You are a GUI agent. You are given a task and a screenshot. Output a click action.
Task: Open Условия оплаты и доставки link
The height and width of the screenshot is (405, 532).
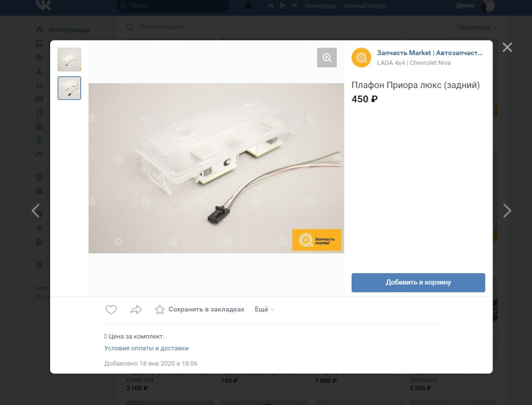(146, 348)
